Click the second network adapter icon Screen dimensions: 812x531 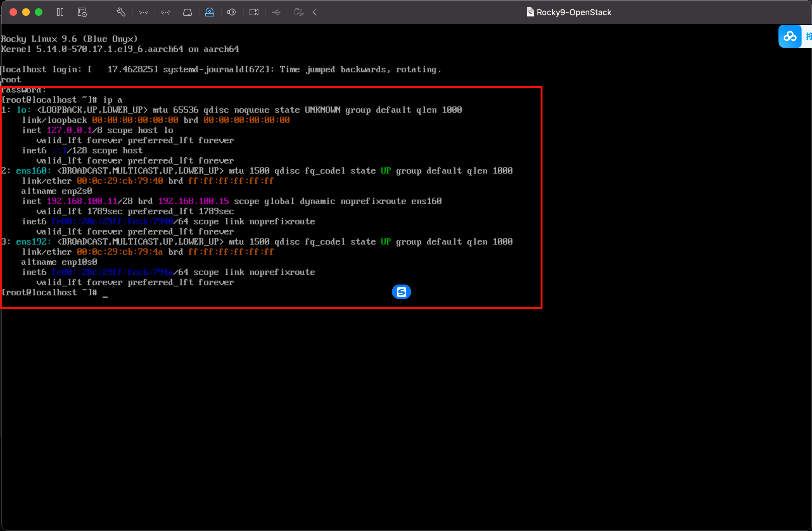point(165,12)
